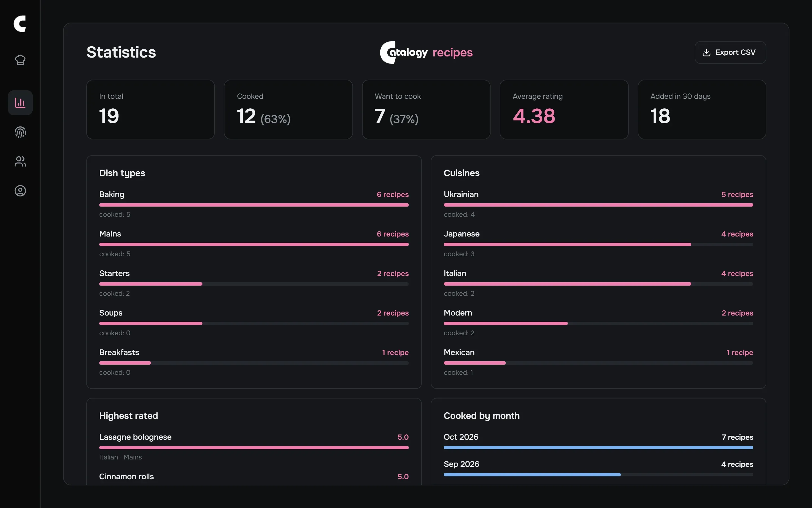This screenshot has height=508, width=812.
Task: Click the Sep 2026 month row
Action: coord(598,469)
